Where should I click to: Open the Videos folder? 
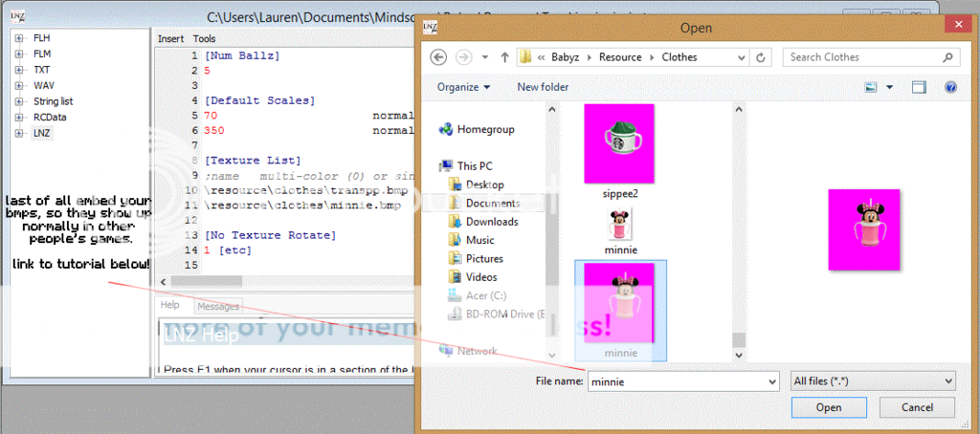pos(473,276)
